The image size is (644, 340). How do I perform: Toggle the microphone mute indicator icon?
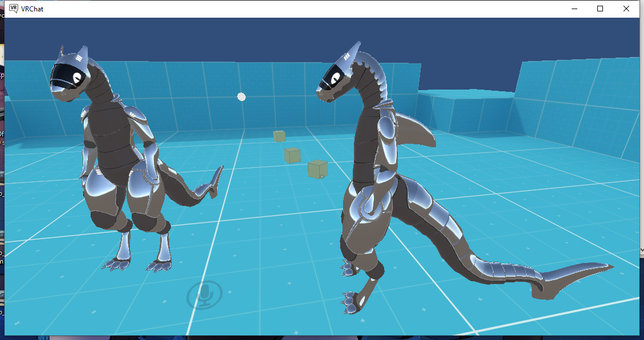tap(205, 294)
